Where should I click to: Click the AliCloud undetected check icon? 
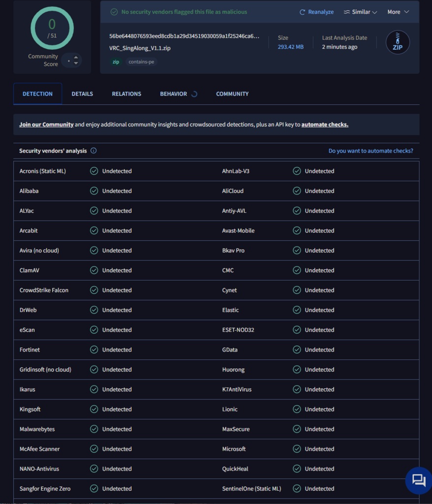pyautogui.click(x=297, y=191)
